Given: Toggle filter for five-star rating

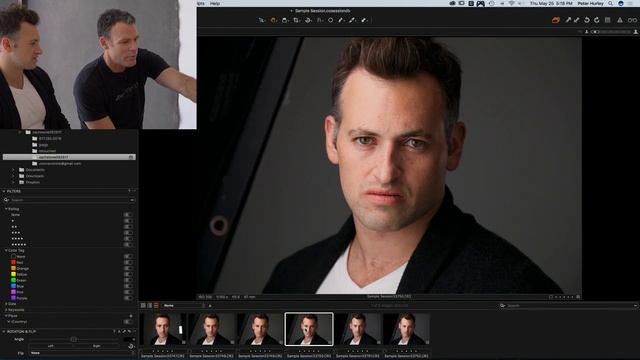Looking at the screenshot, I should point(128,244).
